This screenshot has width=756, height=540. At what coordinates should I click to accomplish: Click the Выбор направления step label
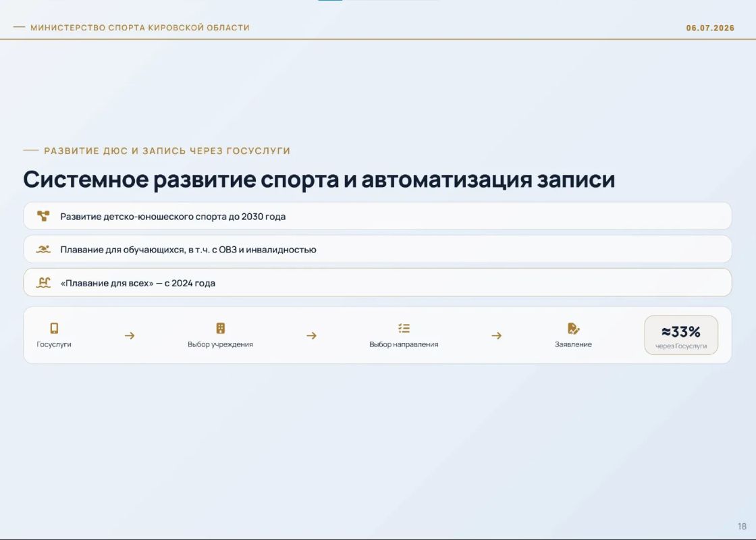point(404,344)
